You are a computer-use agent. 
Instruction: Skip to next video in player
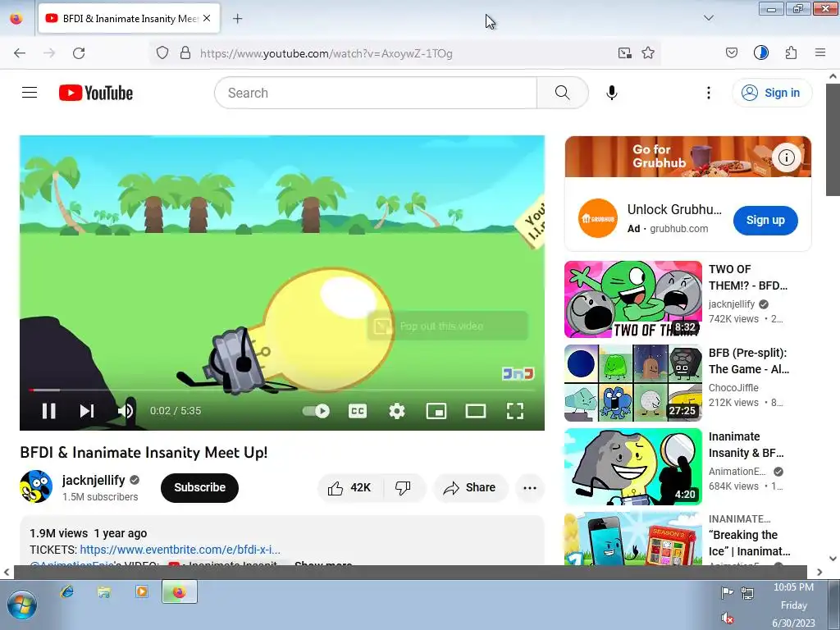[87, 411]
